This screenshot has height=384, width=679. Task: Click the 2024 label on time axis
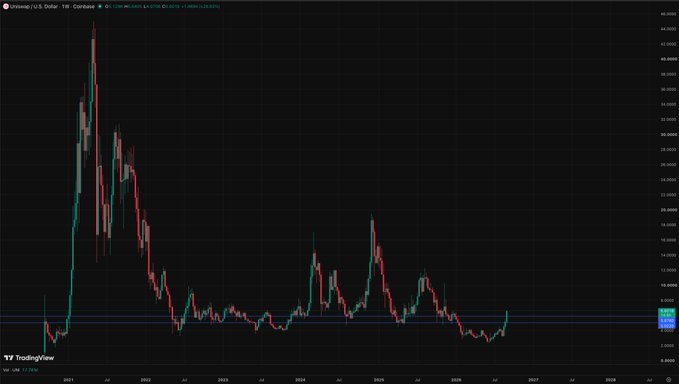click(x=300, y=380)
